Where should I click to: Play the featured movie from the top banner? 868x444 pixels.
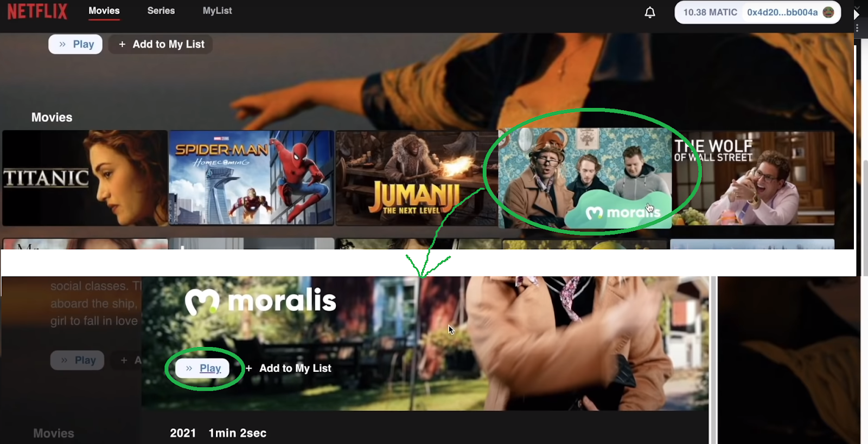(75, 44)
